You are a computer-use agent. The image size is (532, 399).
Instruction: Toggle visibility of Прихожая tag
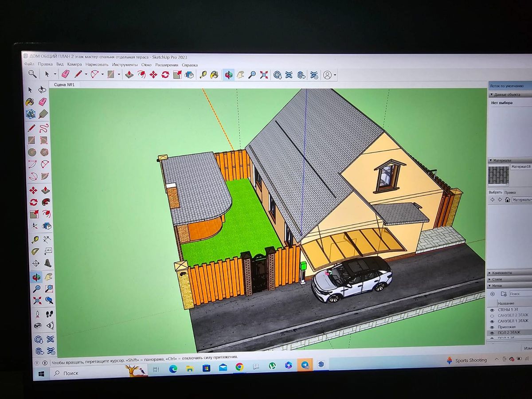point(492,327)
